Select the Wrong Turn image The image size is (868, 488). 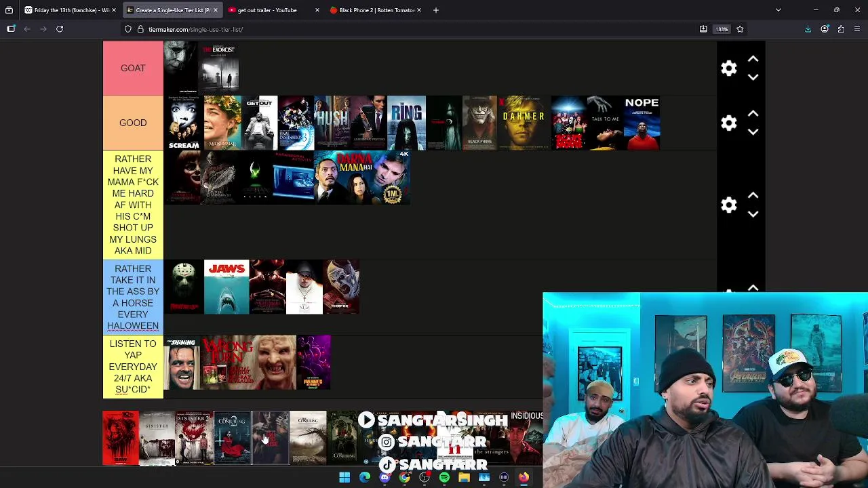[x=248, y=363]
